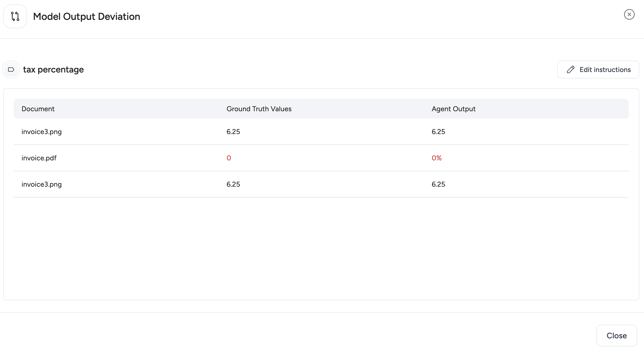Select the red agent output value 0%
644x350 pixels.
[437, 158]
